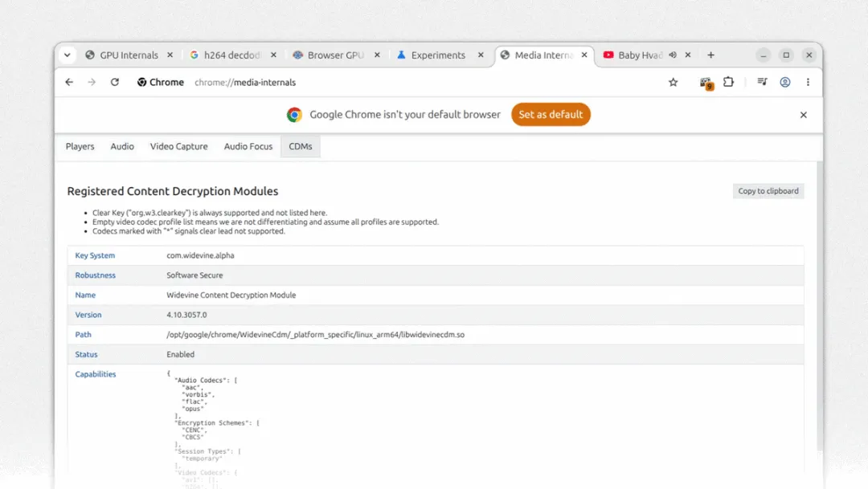The height and width of the screenshot is (489, 868).
Task: Select the version 4.10.3057.0 value
Action: tap(186, 315)
